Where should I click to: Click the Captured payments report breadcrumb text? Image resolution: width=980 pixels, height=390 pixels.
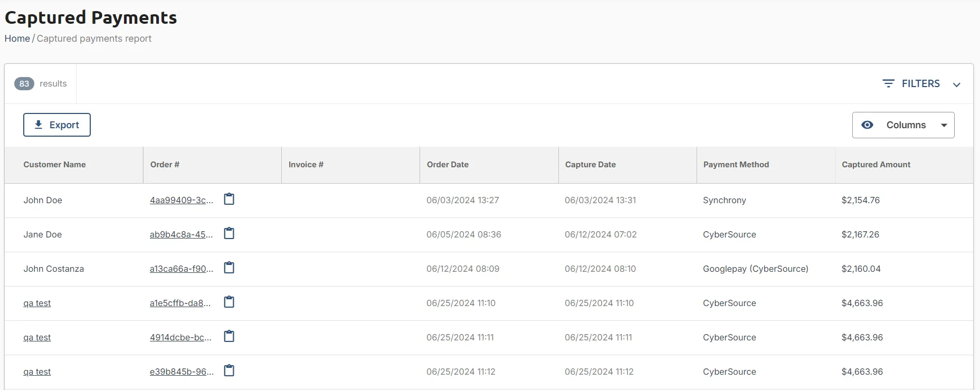pos(94,39)
